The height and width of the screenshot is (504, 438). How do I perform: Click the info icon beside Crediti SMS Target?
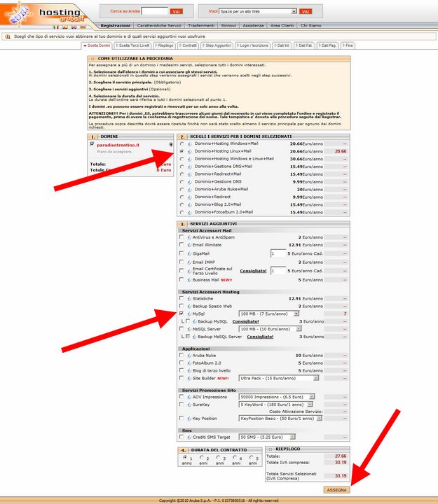point(189,437)
